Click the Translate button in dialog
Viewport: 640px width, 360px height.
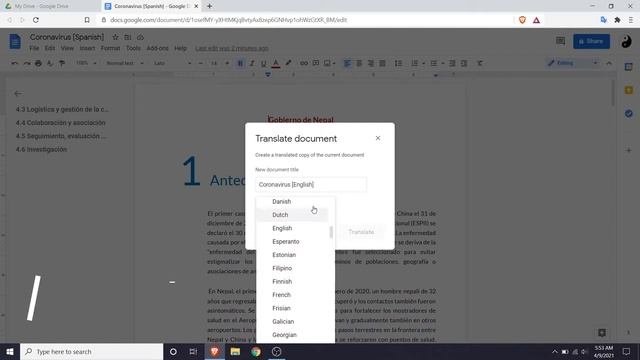[361, 232]
